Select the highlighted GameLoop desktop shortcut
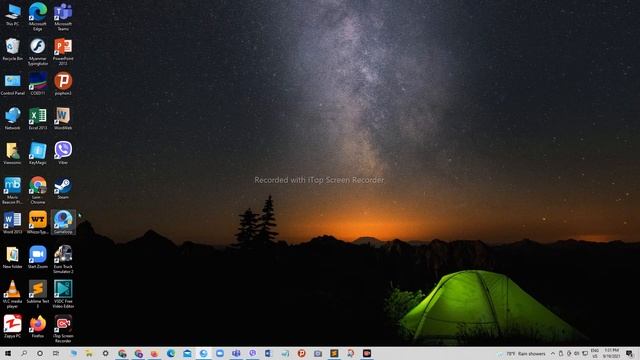Image resolution: width=640 pixels, height=360 pixels. (63, 222)
